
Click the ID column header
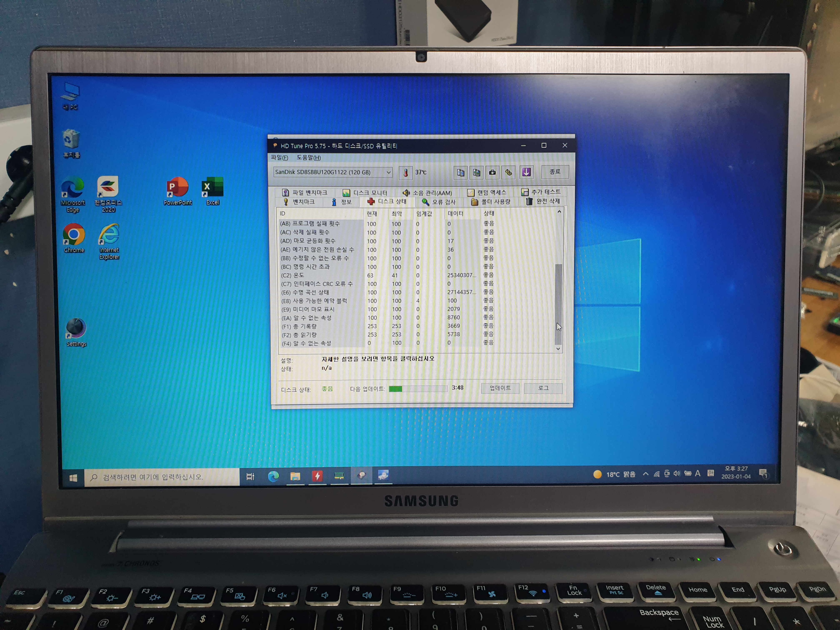(x=321, y=213)
